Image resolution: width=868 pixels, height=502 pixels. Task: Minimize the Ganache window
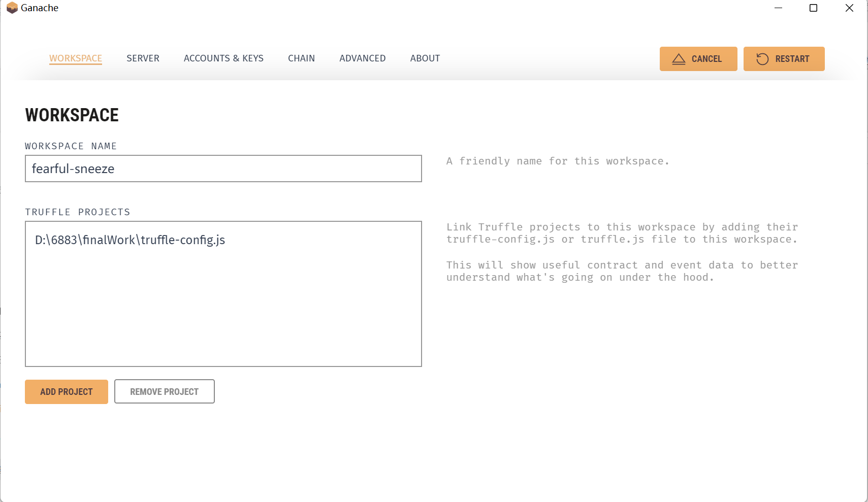pos(778,8)
